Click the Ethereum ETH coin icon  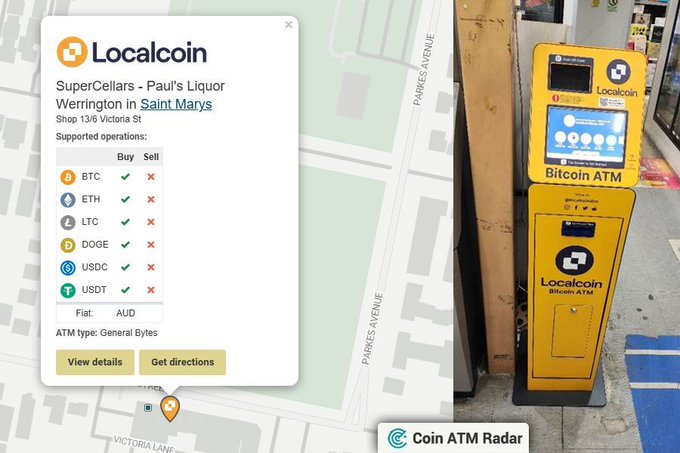[68, 199]
